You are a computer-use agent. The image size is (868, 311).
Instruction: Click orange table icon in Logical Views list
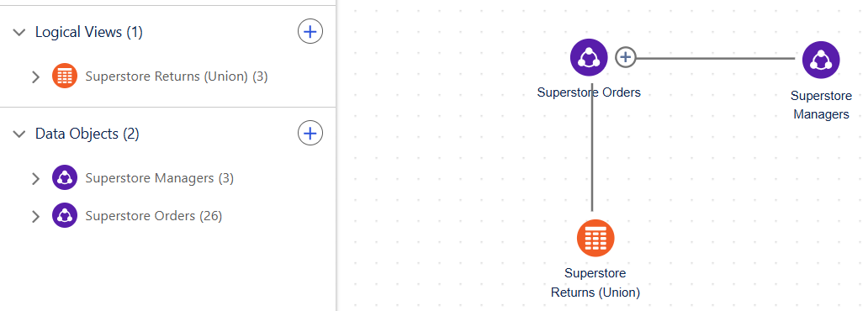pos(65,76)
